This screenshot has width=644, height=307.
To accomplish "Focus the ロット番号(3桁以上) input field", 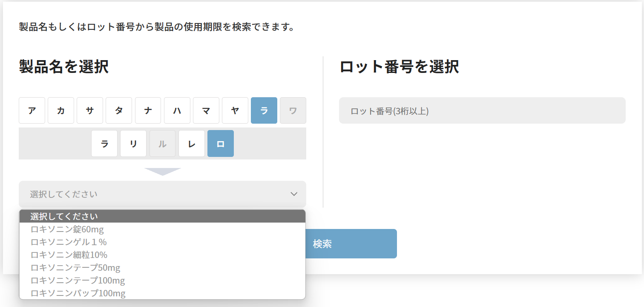I will coord(482,110).
